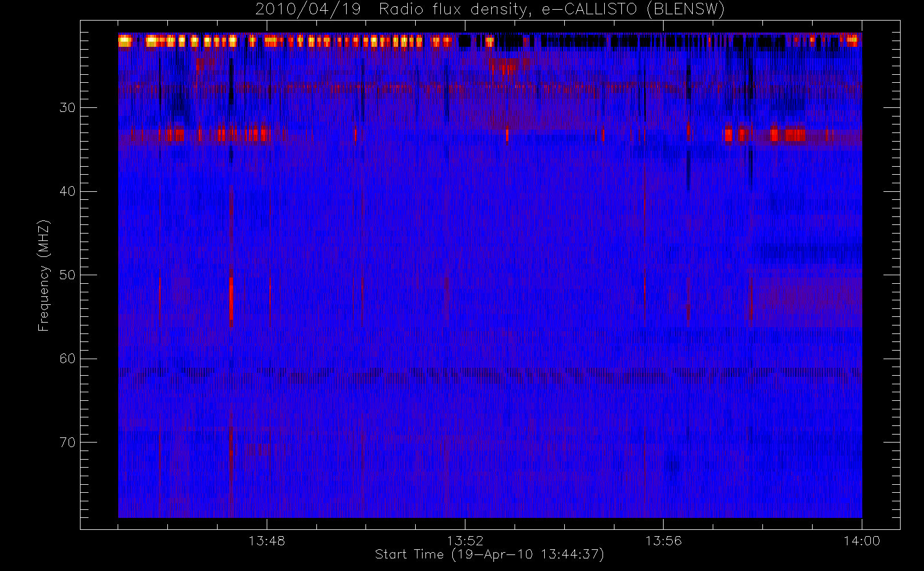Image resolution: width=924 pixels, height=571 pixels.
Task: Select the 'Frequency (MHZ)' axis label
Action: click(x=44, y=275)
